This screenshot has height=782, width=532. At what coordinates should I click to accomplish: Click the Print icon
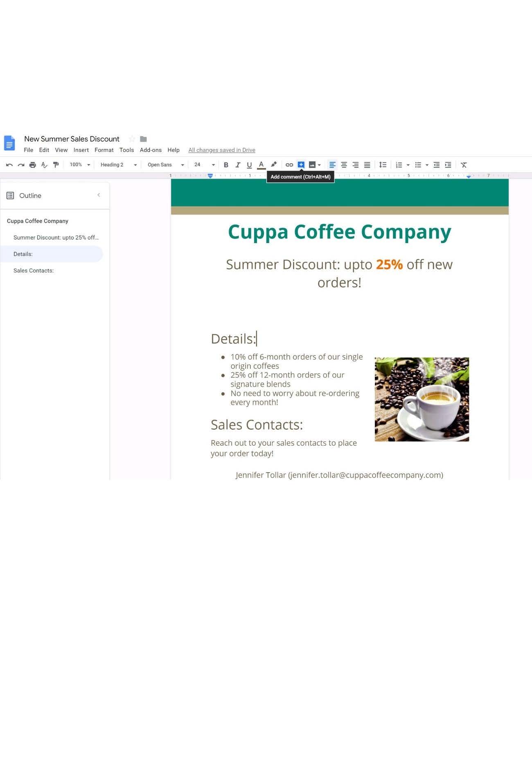coord(33,165)
